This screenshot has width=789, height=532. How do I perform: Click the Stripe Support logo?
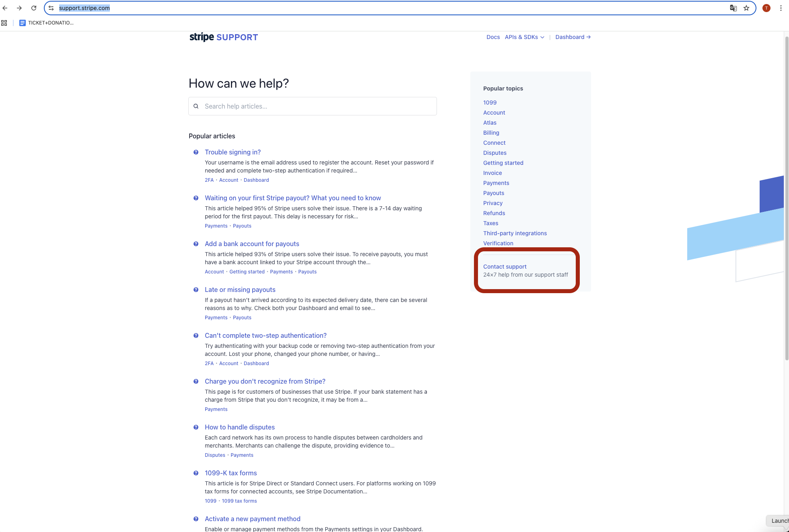223,37
